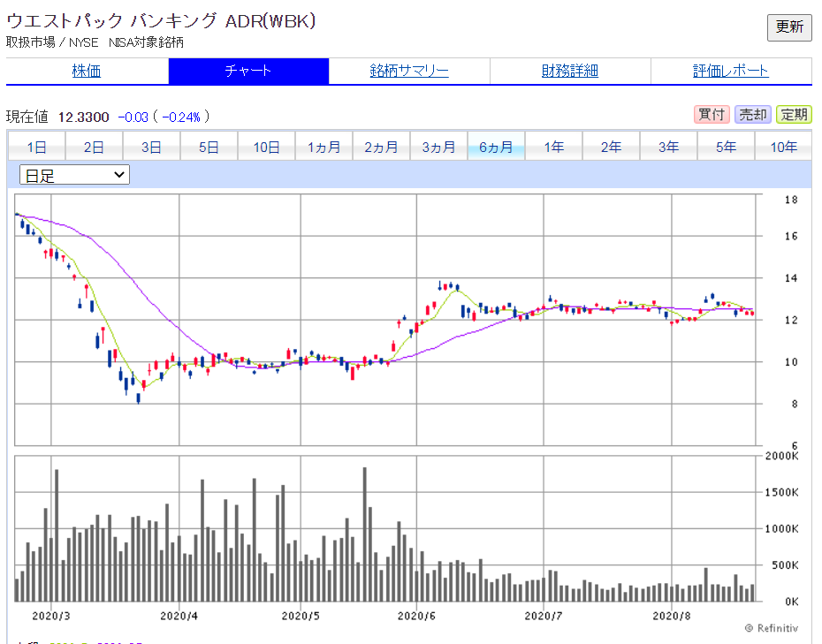Image resolution: width=822 pixels, height=644 pixels.
Task: Set chart period to 1ヵ月
Action: (324, 148)
